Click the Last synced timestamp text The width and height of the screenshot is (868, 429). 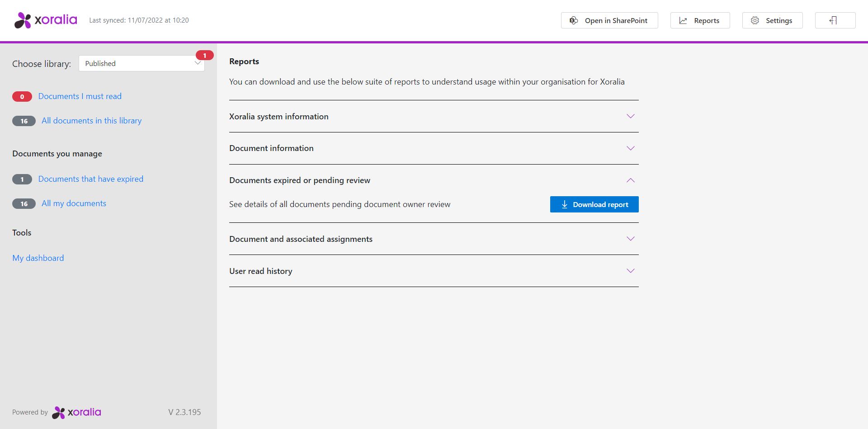(x=139, y=20)
